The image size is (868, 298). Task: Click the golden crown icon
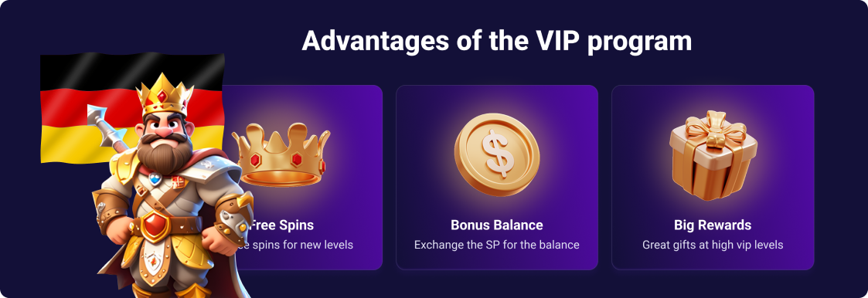click(281, 155)
